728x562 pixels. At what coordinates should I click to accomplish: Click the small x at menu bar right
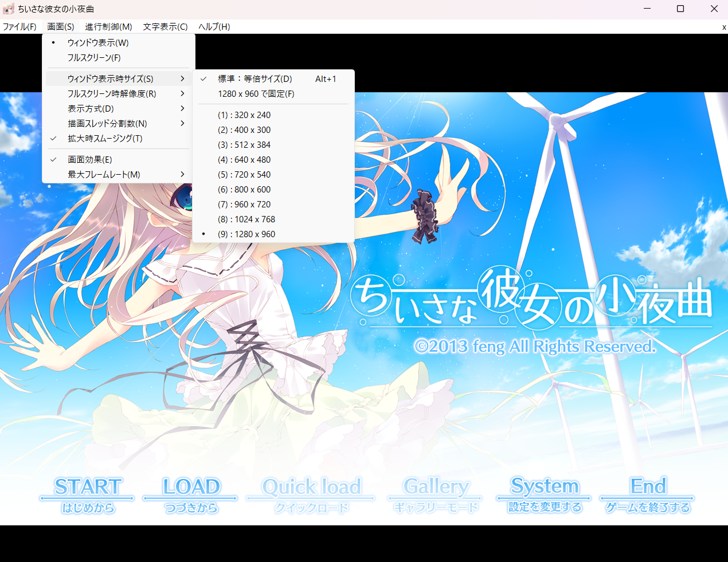[x=724, y=27]
